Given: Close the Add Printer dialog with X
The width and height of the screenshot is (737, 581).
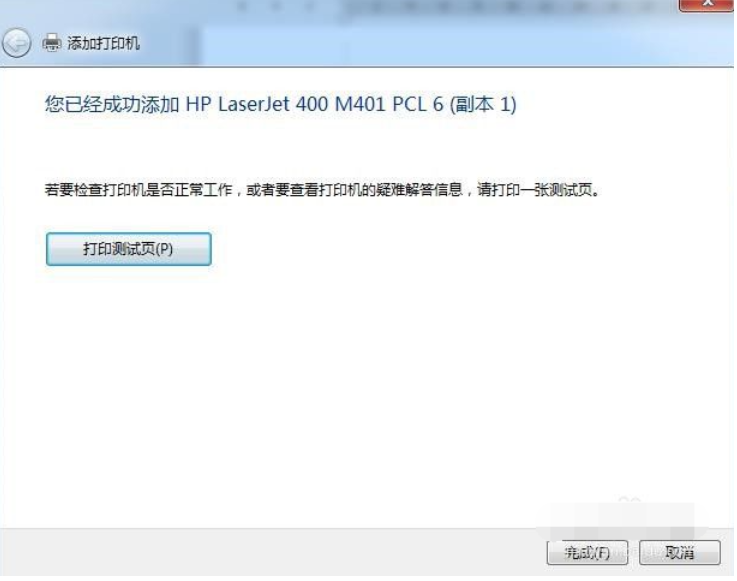Looking at the screenshot, I should (x=706, y=4).
